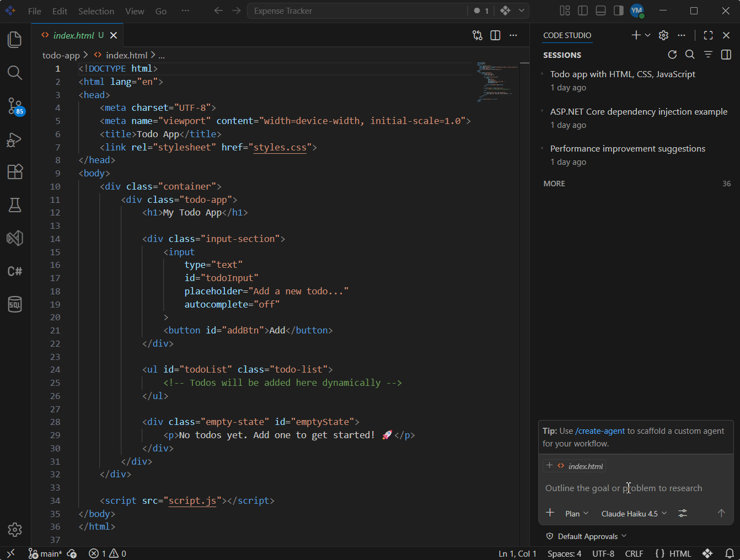The width and height of the screenshot is (740, 560).
Task: Open the Testing flask view
Action: [x=15, y=205]
